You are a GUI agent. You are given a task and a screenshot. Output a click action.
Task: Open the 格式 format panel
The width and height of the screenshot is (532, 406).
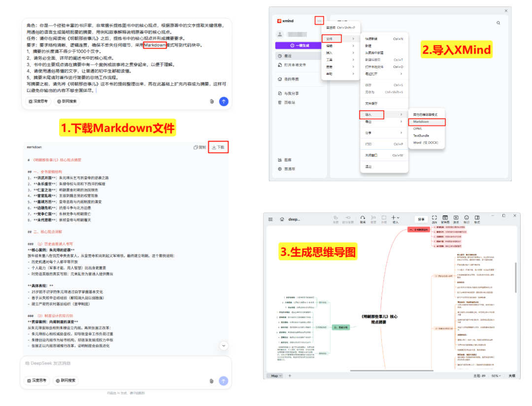click(x=477, y=220)
